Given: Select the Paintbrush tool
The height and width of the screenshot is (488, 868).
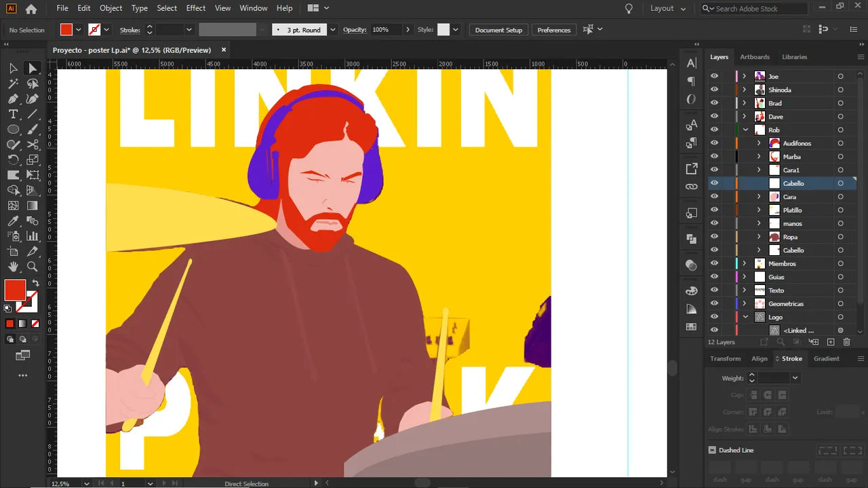Looking at the screenshot, I should (x=33, y=130).
